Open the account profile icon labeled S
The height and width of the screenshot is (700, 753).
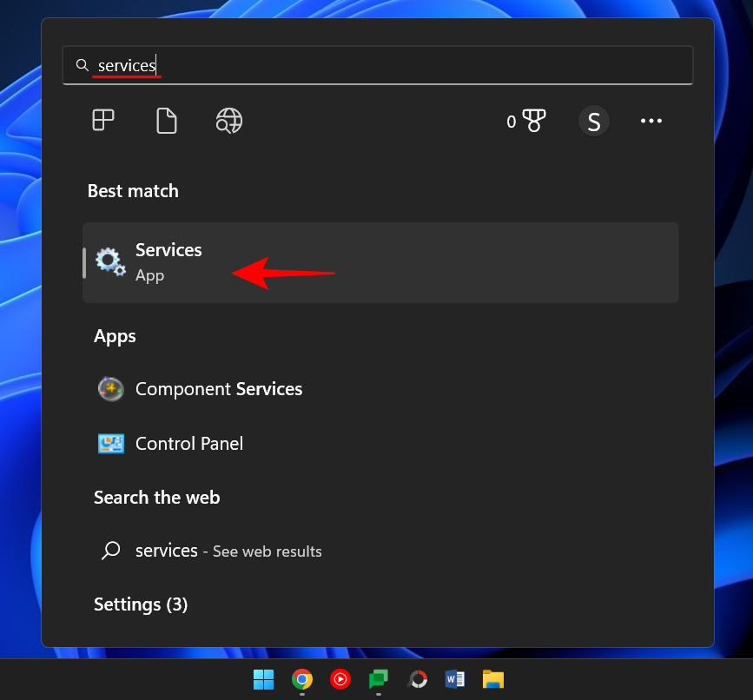coord(594,121)
